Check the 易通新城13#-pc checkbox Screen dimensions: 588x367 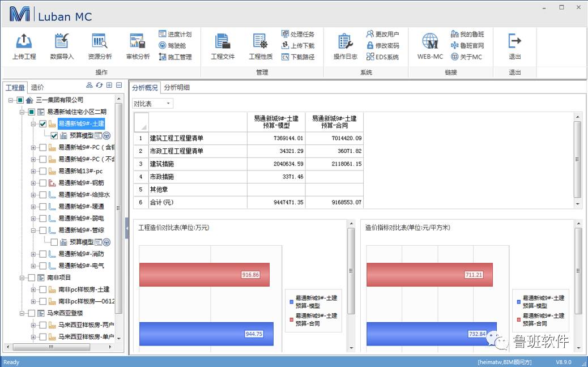pyautogui.click(x=42, y=171)
